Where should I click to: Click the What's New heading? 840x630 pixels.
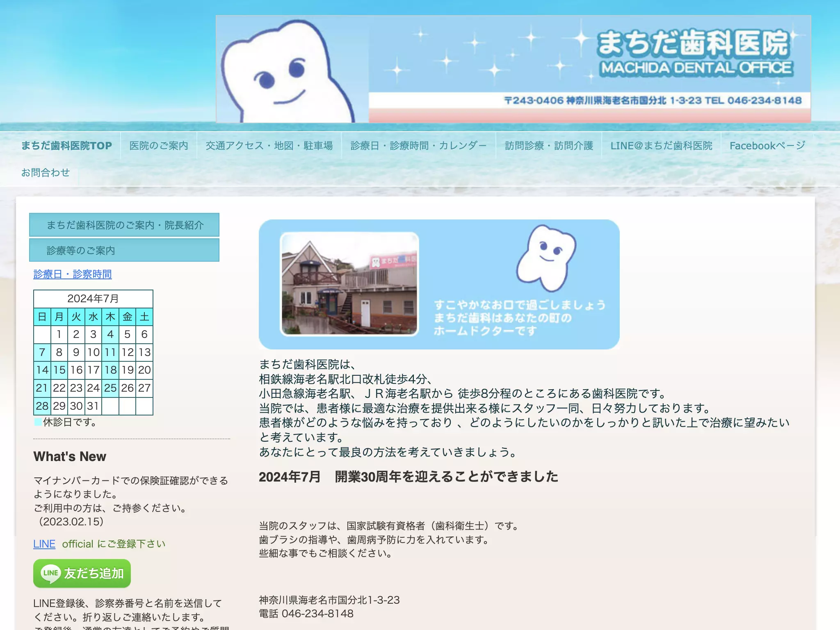tap(70, 457)
